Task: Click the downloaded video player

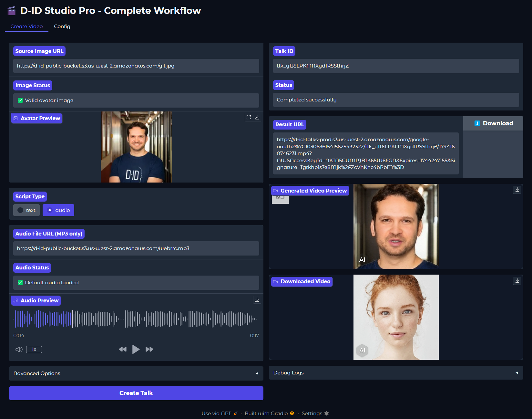Action: tap(396, 317)
